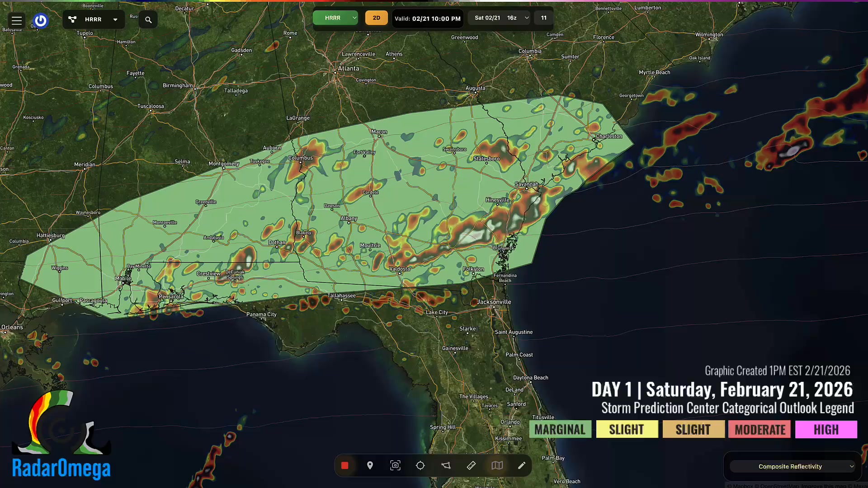Click the 'Birmingham' city label
This screenshot has height=488, width=868.
click(178, 85)
